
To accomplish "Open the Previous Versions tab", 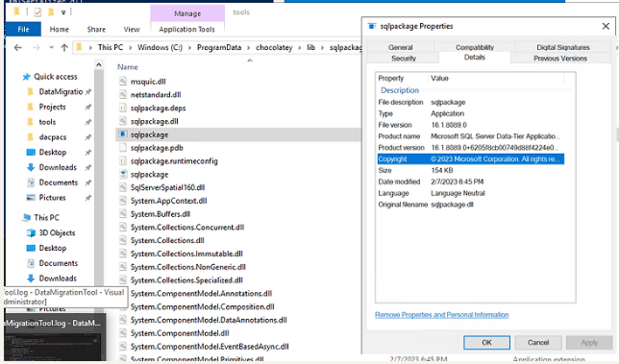I will pos(560,59).
